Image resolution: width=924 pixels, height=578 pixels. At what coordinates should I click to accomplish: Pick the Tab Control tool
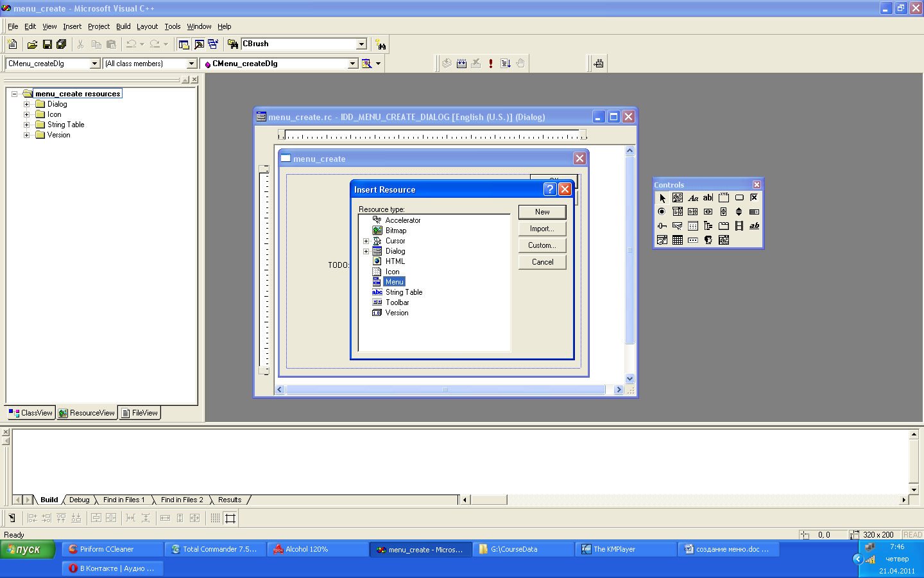click(724, 226)
